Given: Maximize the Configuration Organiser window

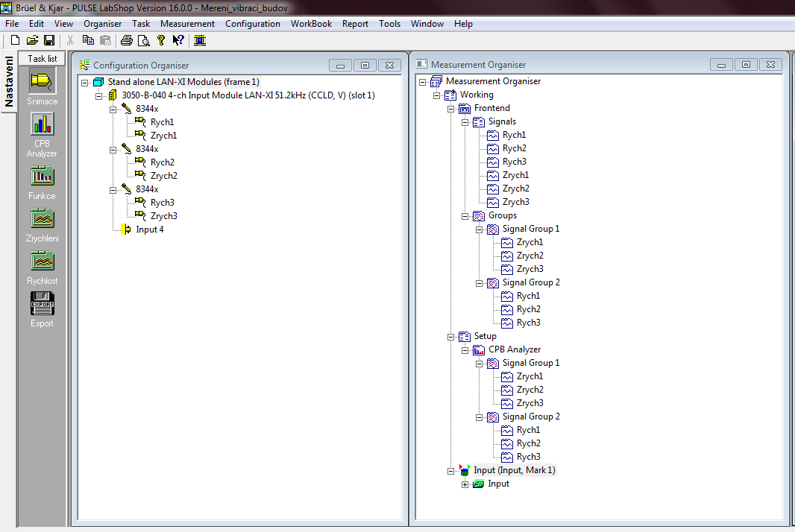Looking at the screenshot, I should click(365, 66).
